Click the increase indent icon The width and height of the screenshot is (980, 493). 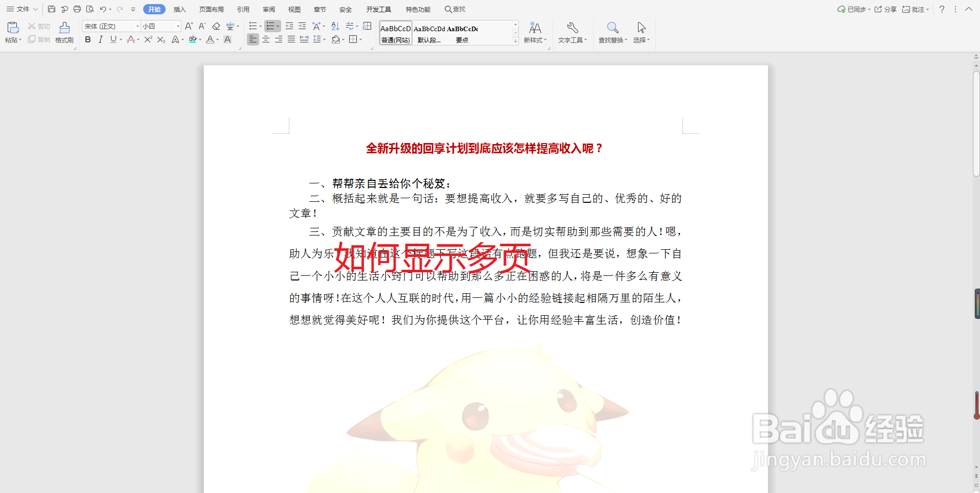[302, 26]
